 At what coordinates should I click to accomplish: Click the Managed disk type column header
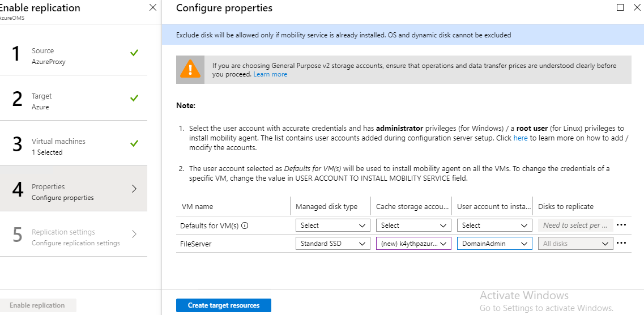[x=326, y=207]
